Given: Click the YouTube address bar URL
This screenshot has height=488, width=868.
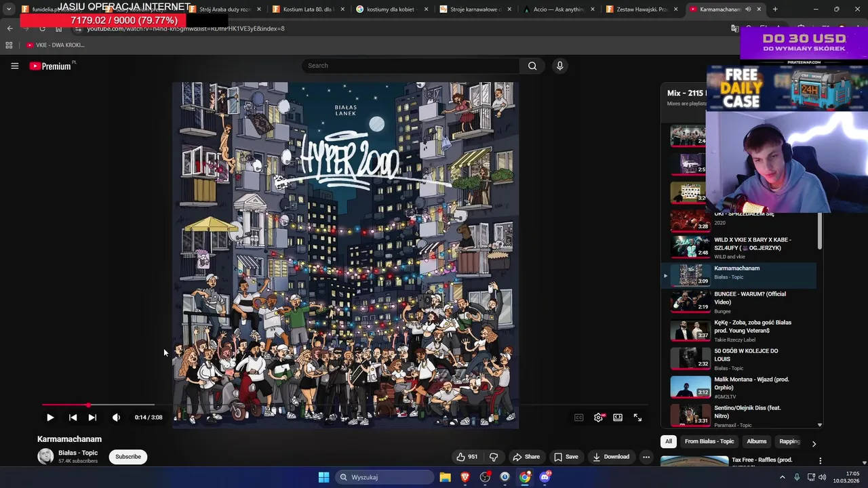Looking at the screenshot, I should (x=186, y=29).
